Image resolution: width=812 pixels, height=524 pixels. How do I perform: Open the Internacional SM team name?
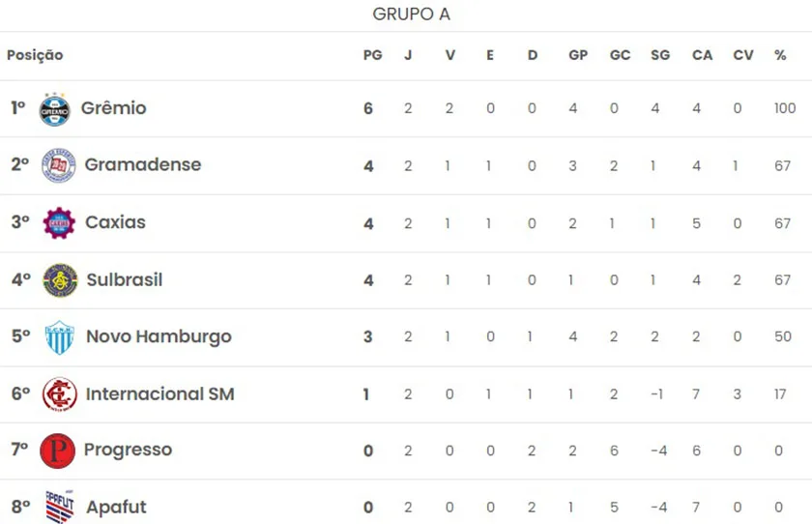click(x=159, y=394)
